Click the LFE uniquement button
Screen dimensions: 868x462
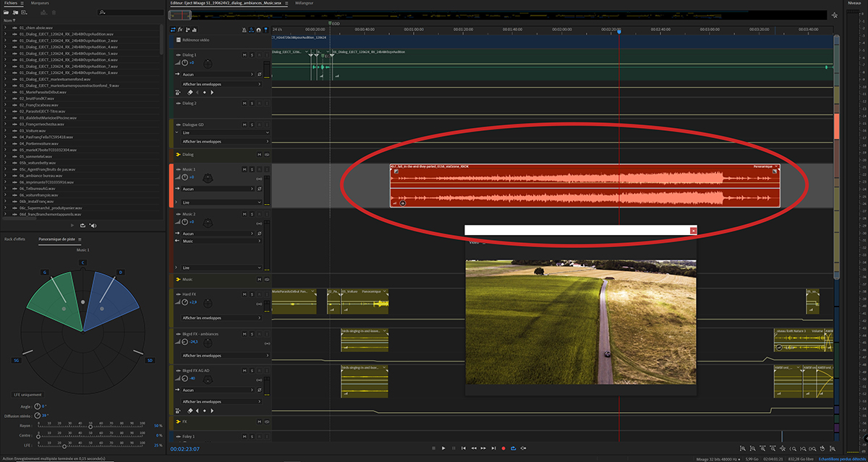[27, 395]
